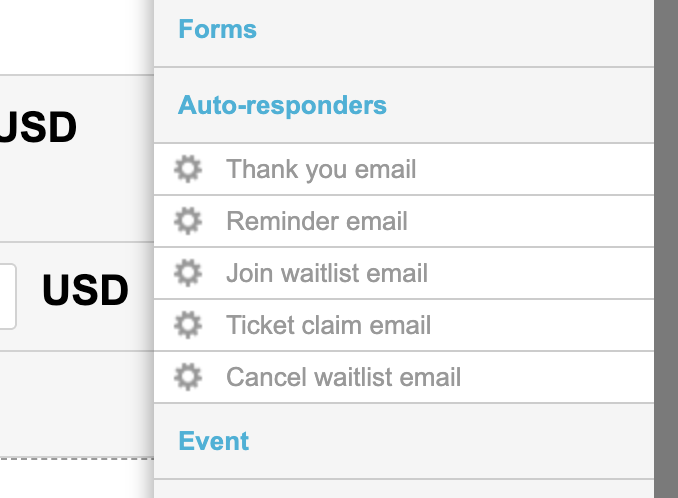
Task: Collapse the Auto-responders section
Action: click(x=282, y=105)
